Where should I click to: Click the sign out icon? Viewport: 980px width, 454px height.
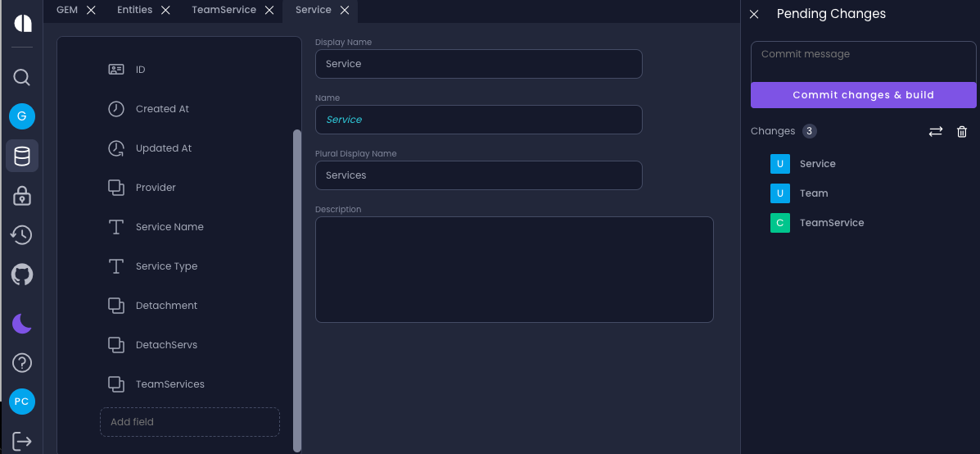coord(22,441)
